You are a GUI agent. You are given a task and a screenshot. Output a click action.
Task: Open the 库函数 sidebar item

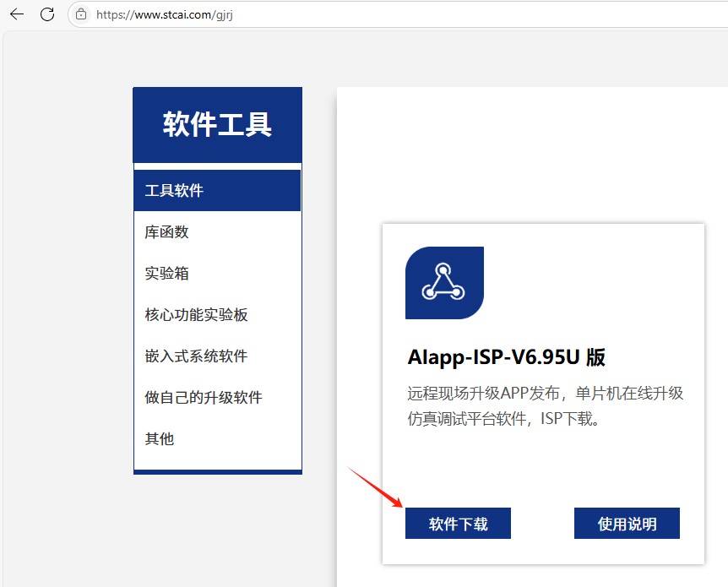click(217, 231)
